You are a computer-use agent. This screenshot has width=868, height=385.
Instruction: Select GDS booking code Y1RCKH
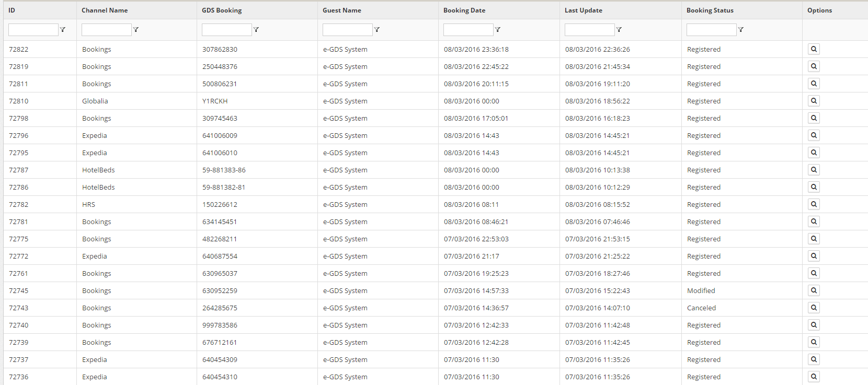[x=215, y=101]
